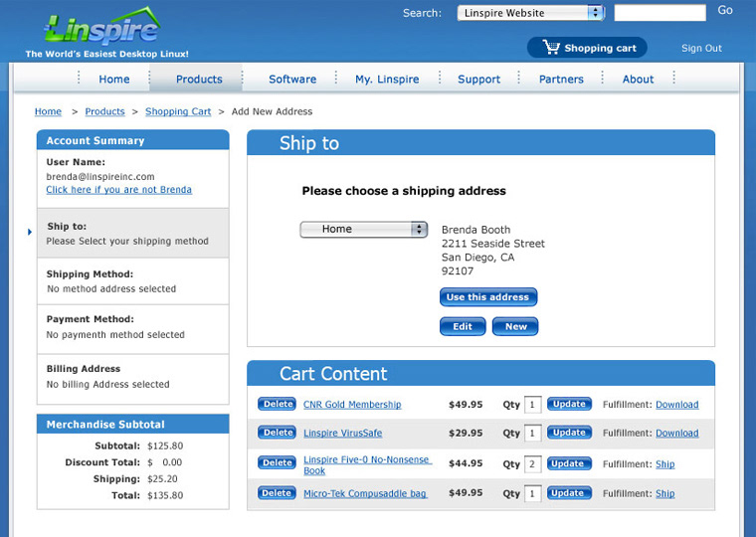Focus the search text field
Viewport: 756px width, 537px height.
[x=661, y=13]
